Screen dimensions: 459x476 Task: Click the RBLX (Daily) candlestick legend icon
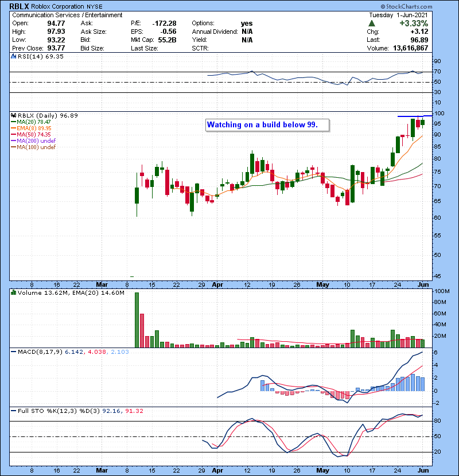click(13, 115)
